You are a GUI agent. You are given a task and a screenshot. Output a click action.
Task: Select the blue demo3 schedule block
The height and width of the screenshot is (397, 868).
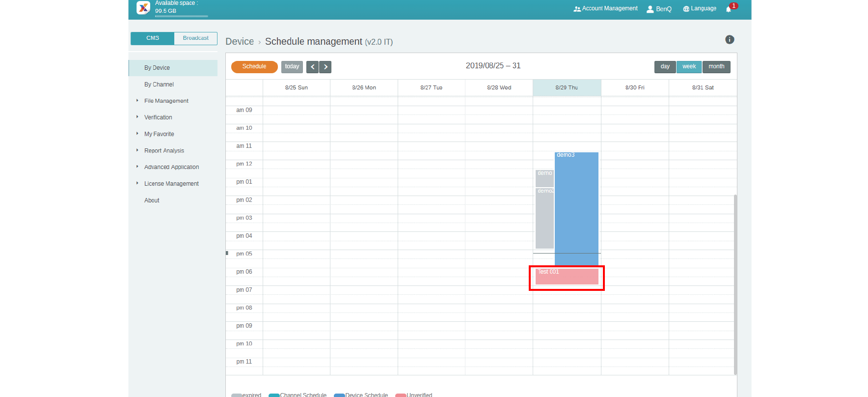pyautogui.click(x=576, y=206)
